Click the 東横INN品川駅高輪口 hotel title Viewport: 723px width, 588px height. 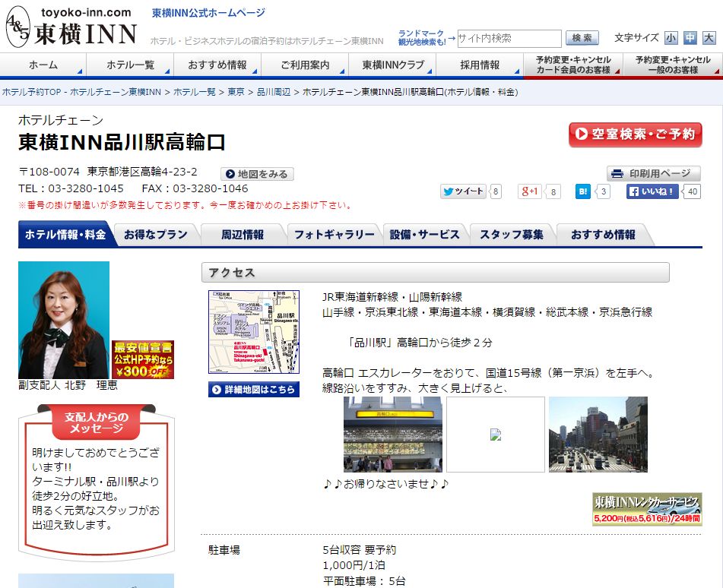tap(122, 142)
